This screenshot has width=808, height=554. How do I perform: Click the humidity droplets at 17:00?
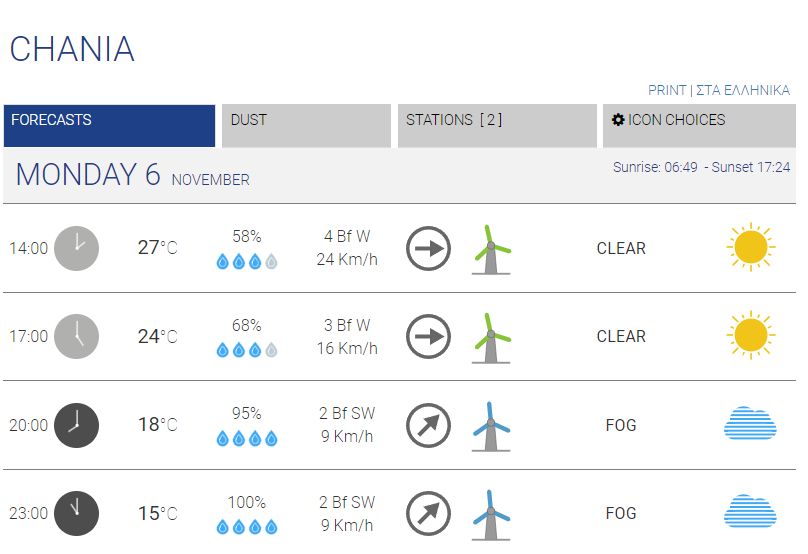pos(247,350)
